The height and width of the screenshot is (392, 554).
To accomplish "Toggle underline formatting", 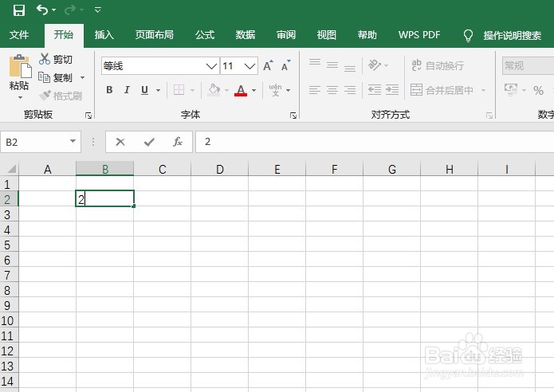I will [144, 90].
